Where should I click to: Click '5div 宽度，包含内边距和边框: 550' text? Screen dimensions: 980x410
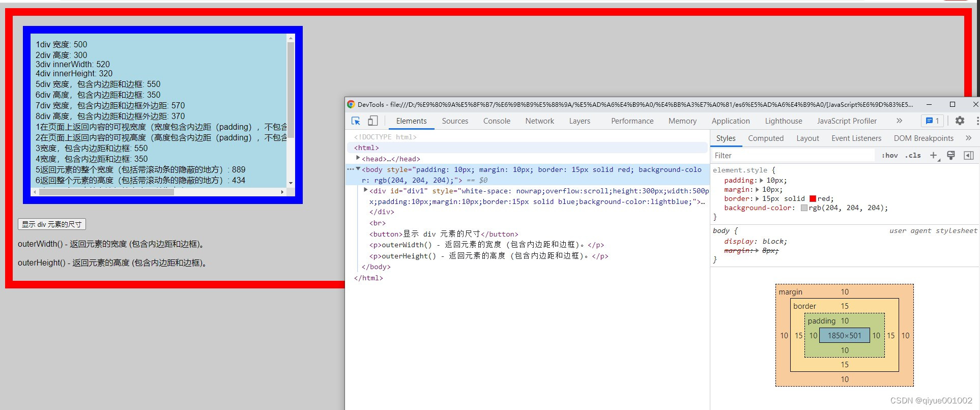tap(98, 84)
